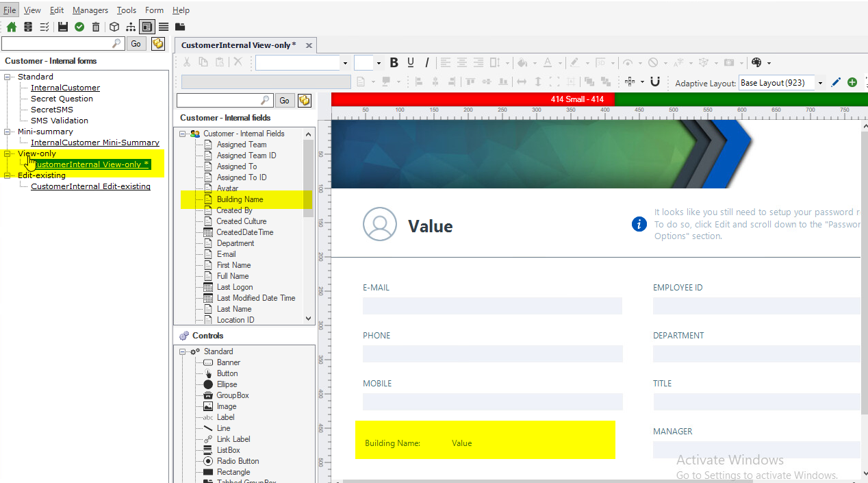Viewport: 868px width, 483px height.
Task: Open the Tools menu
Action: [126, 10]
